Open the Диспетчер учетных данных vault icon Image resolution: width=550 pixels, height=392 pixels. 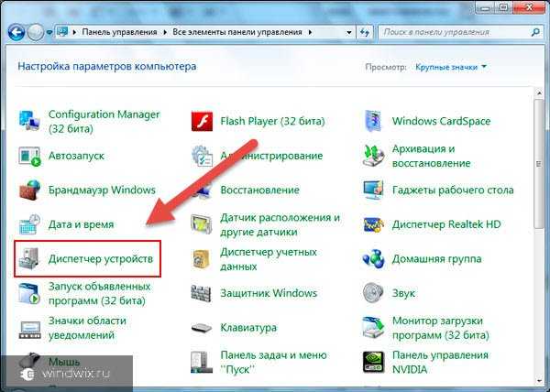202,259
